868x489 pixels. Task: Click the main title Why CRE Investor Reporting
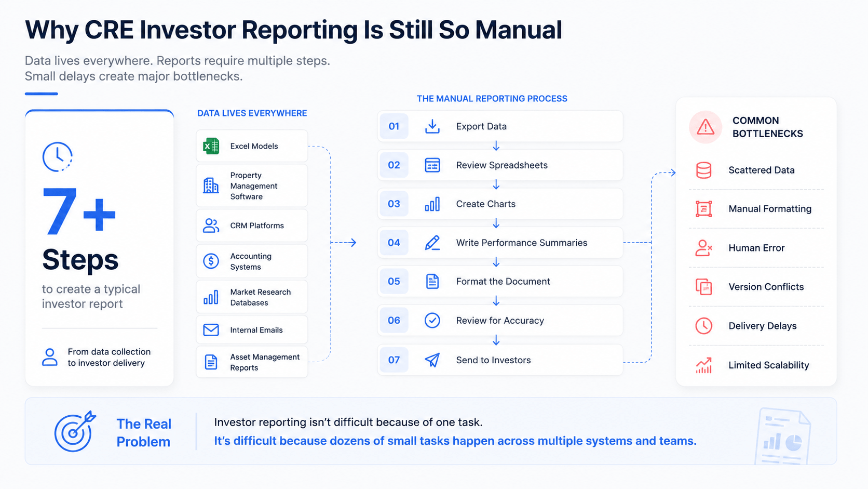pos(293,30)
